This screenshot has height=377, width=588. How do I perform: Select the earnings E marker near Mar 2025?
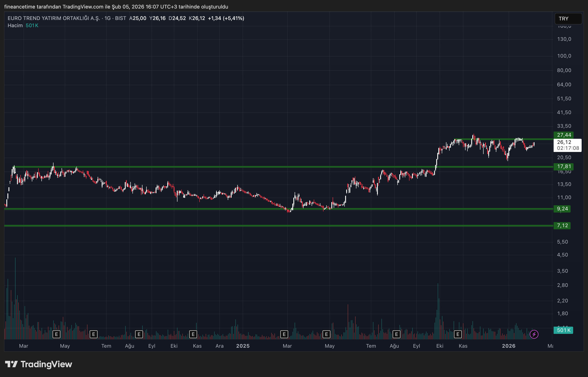pyautogui.click(x=284, y=334)
